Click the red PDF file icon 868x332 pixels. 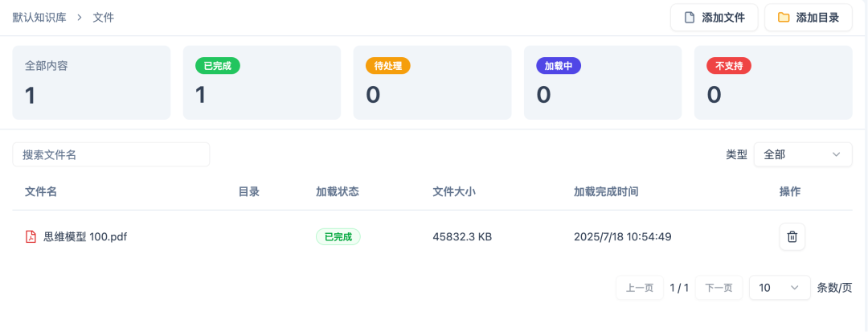(x=31, y=237)
